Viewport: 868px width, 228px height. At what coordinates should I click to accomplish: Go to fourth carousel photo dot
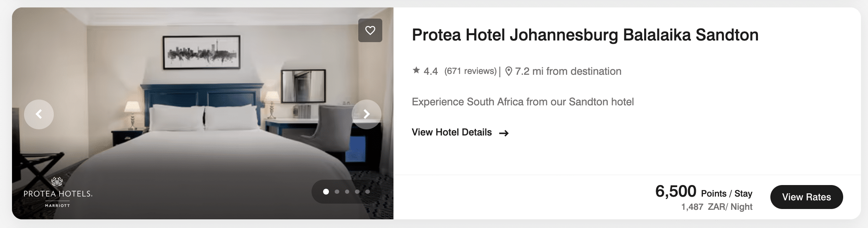click(x=357, y=192)
